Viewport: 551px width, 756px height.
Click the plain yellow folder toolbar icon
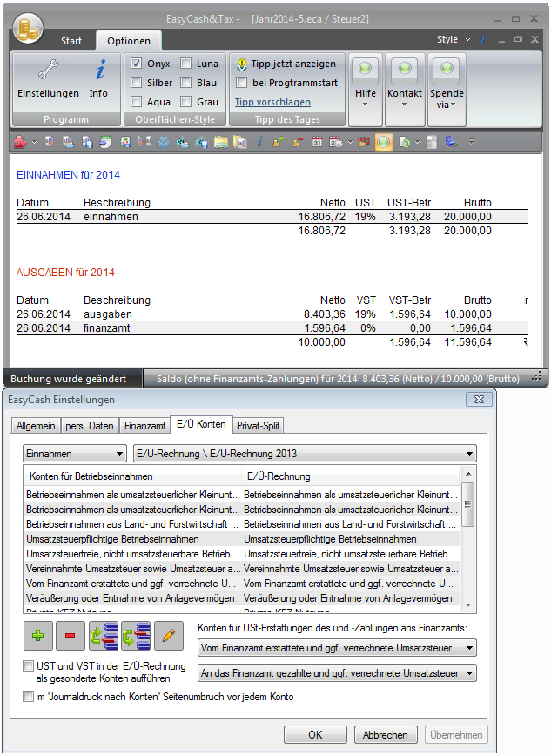[x=221, y=142]
